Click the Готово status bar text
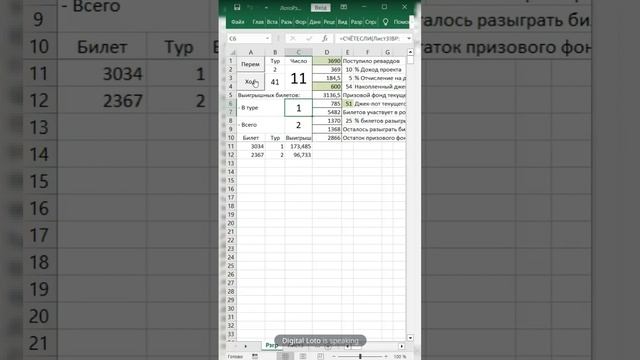 [x=235, y=356]
